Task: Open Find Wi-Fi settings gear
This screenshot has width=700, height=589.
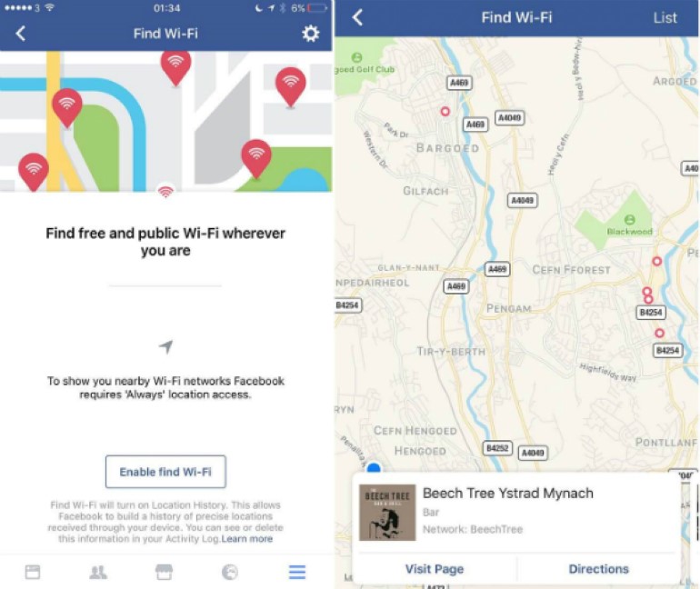Action: tap(310, 34)
